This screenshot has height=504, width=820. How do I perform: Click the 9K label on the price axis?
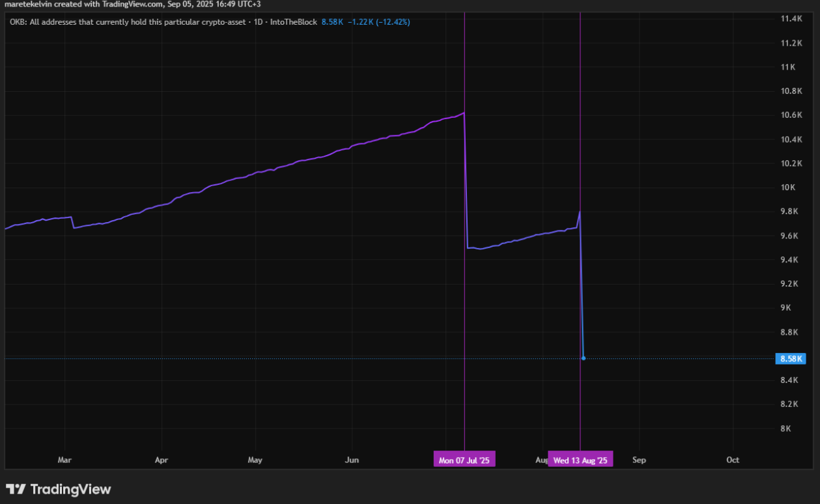(786, 308)
